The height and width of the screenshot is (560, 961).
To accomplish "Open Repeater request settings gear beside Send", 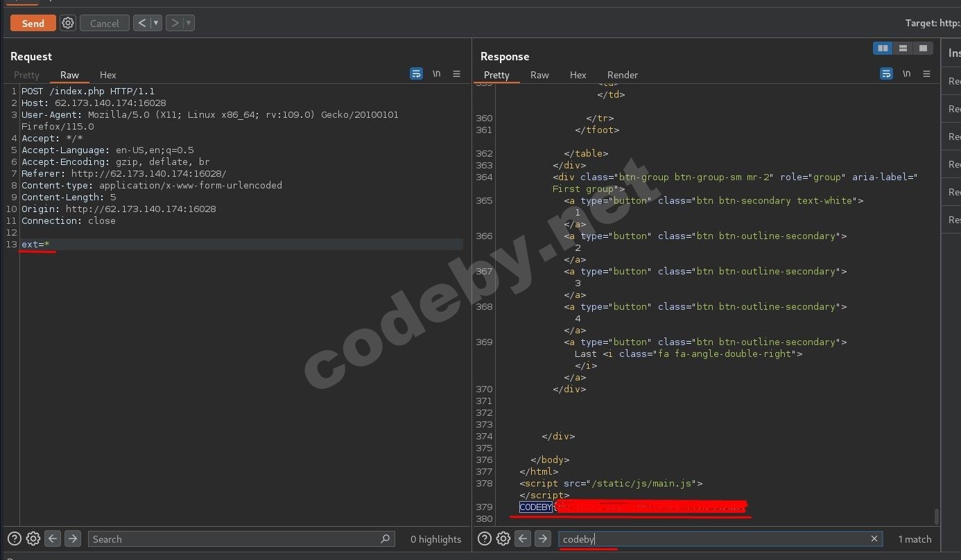I will tap(68, 23).
